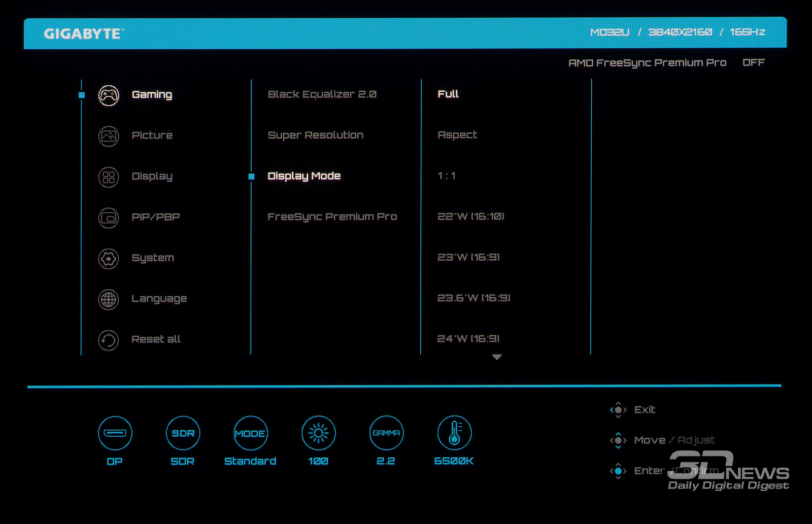Click the Display grid icon
Screen dimensions: 812x524
coord(109,177)
